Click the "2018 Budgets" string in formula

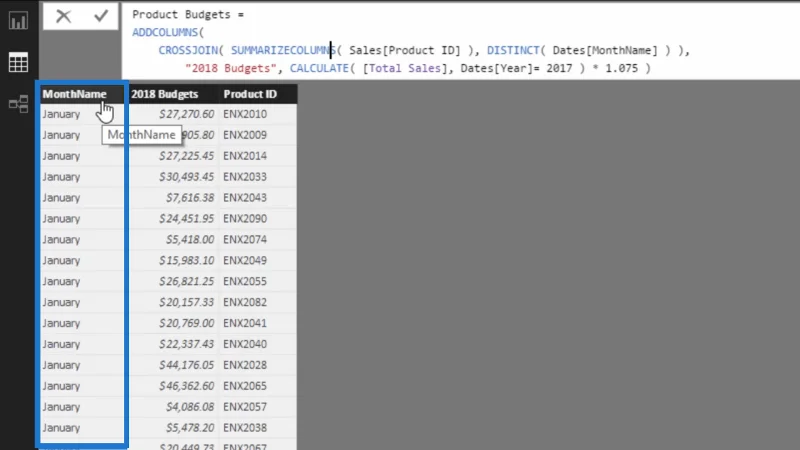[231, 68]
